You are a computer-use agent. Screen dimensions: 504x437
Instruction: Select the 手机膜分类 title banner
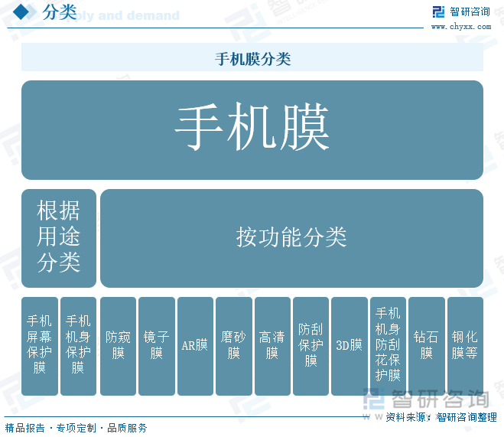click(252, 57)
